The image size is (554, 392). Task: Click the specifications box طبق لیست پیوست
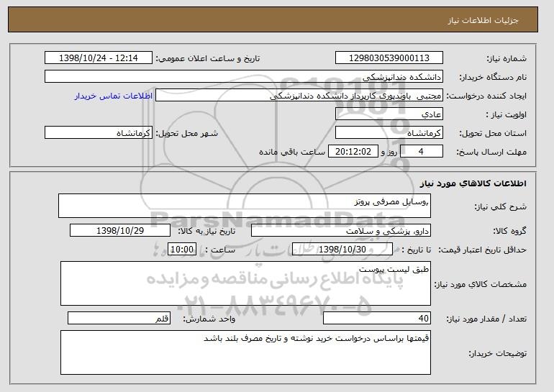pos(245,283)
